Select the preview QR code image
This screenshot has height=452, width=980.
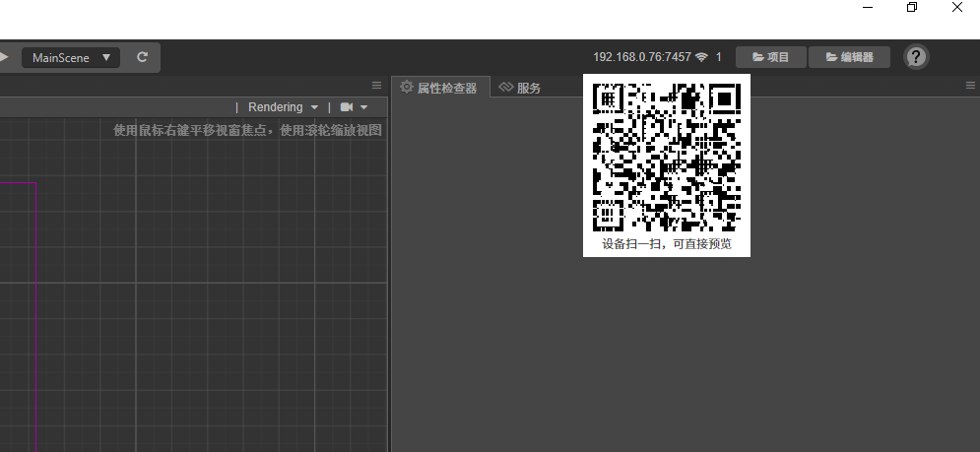667,157
